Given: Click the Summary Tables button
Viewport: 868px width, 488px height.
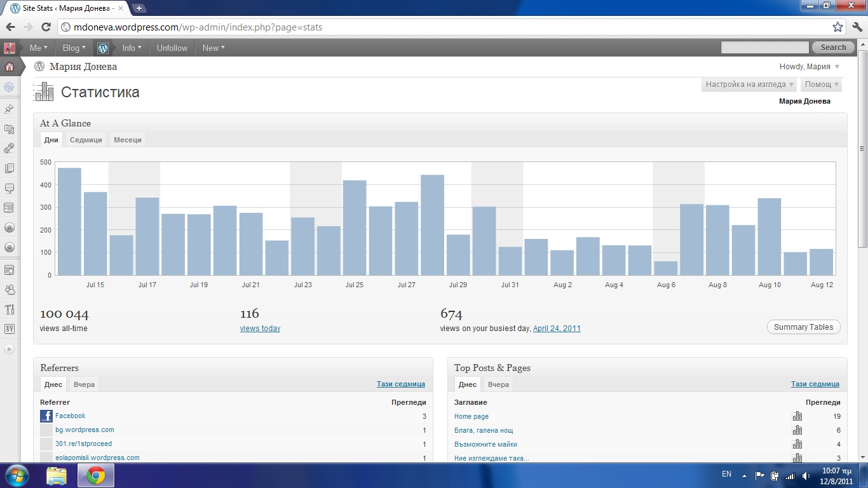Looking at the screenshot, I should click(803, 327).
